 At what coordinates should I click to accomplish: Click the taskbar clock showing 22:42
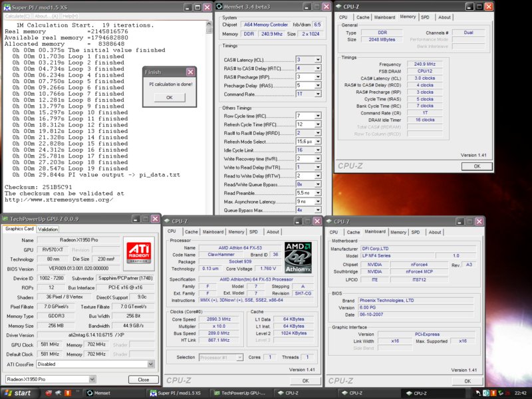[521, 393]
